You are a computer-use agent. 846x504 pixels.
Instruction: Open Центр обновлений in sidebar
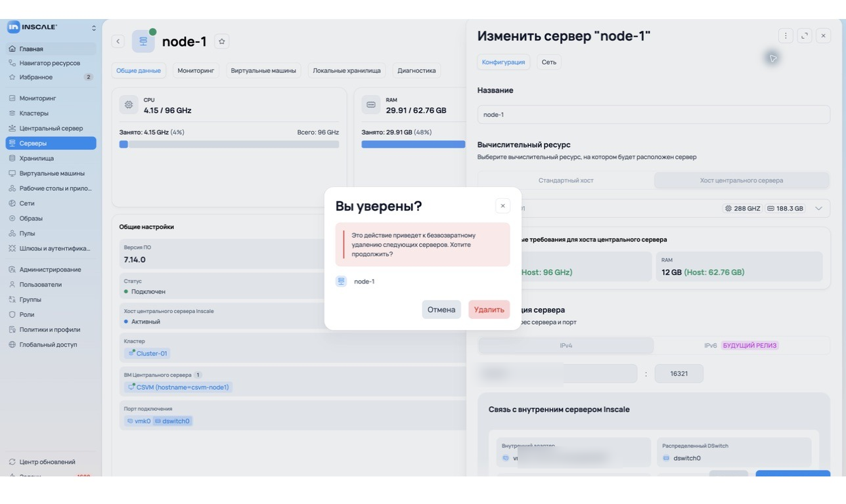click(x=51, y=462)
